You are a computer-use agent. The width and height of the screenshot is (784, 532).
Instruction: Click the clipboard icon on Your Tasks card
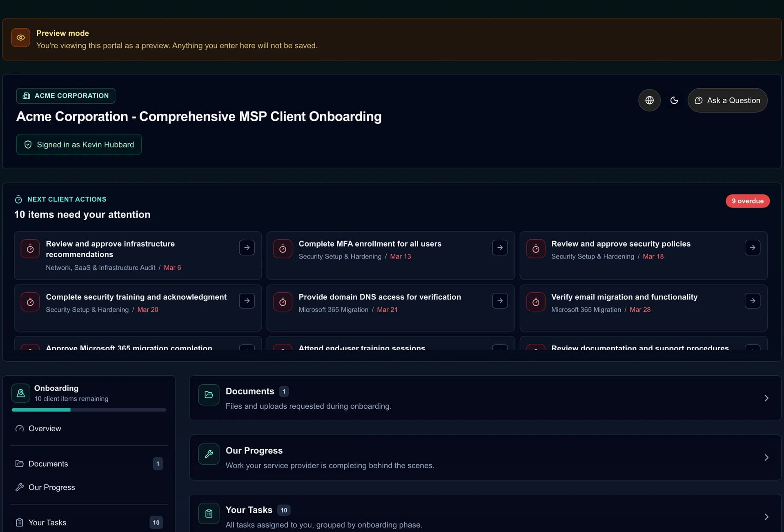209,514
